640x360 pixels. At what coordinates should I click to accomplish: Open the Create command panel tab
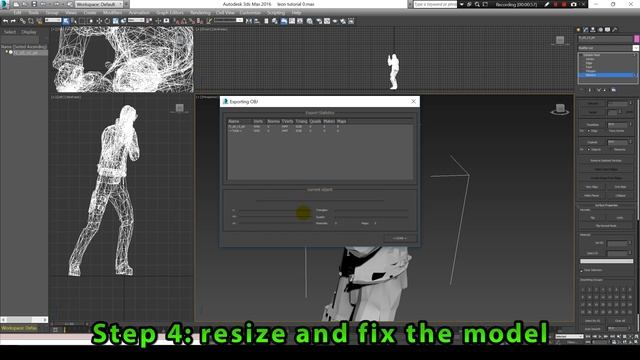(x=578, y=29)
